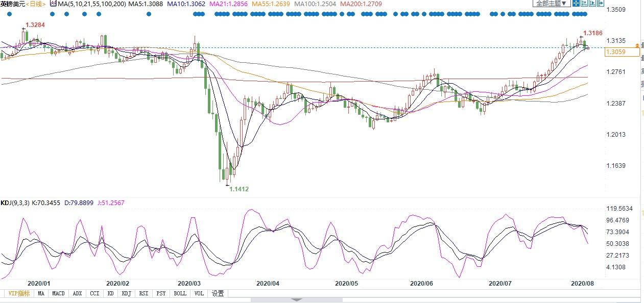Viewport: 644px width, 303px height.
Task: Show the RSI indicator
Action: coord(145,293)
